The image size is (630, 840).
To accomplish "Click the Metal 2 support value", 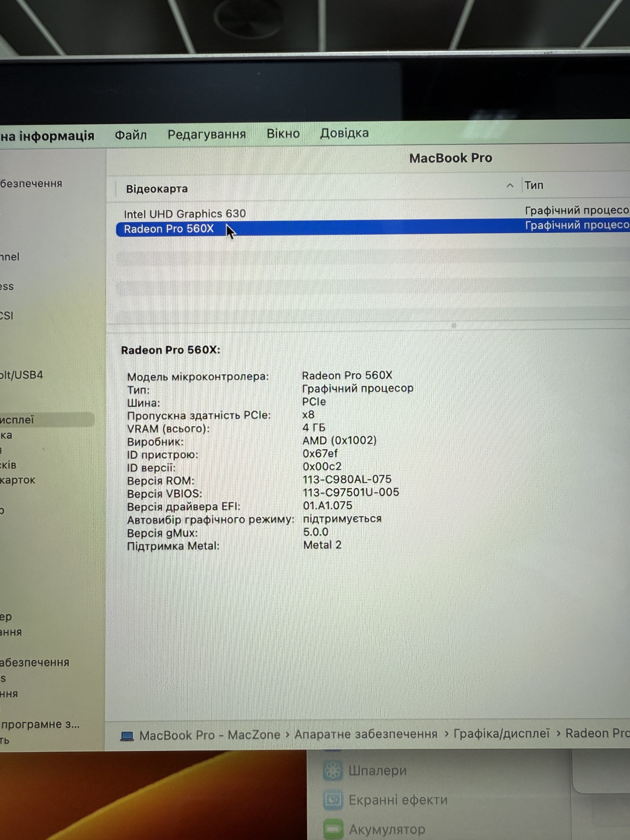I will (x=322, y=545).
